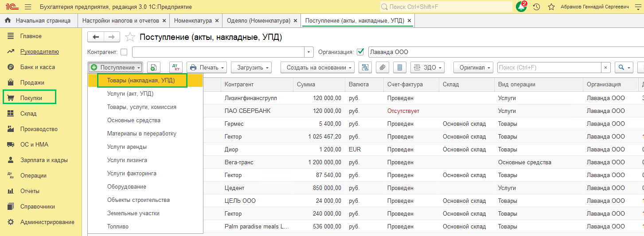Viewport: 644px width, 236px height.
Task: Open Главное section in sidebar
Action: point(31,36)
